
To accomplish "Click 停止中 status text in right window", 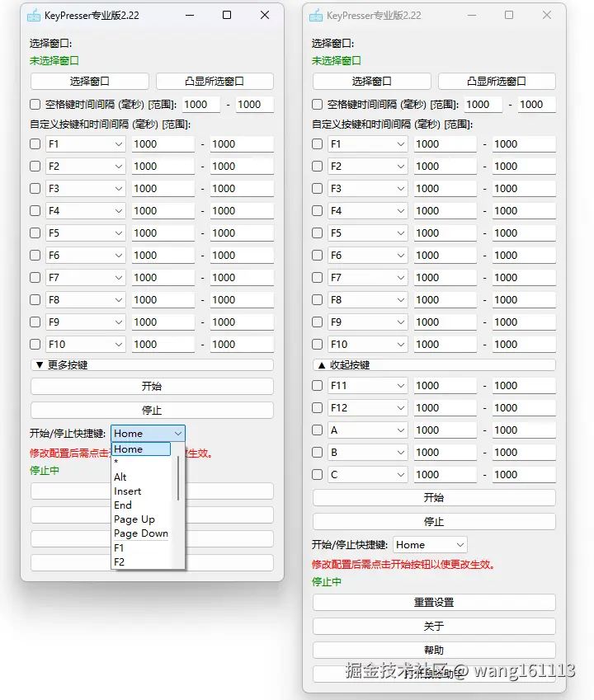I will [327, 582].
